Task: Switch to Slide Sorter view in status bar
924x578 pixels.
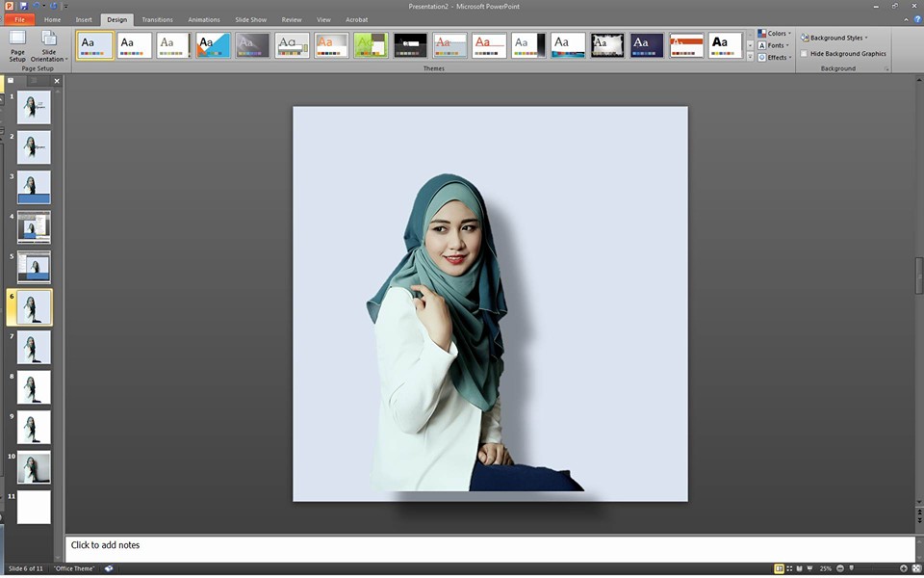Action: [789, 568]
